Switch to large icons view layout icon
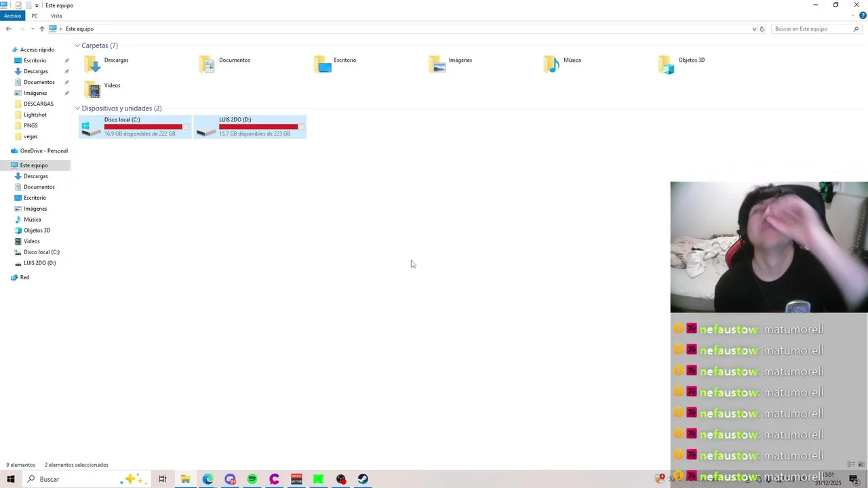The height and width of the screenshot is (488, 868). click(x=861, y=465)
